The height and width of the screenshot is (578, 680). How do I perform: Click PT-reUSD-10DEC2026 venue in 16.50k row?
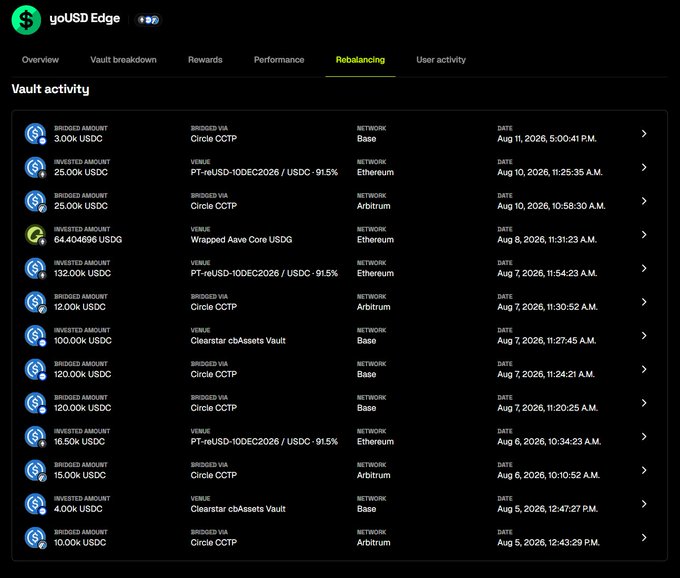tap(264, 441)
